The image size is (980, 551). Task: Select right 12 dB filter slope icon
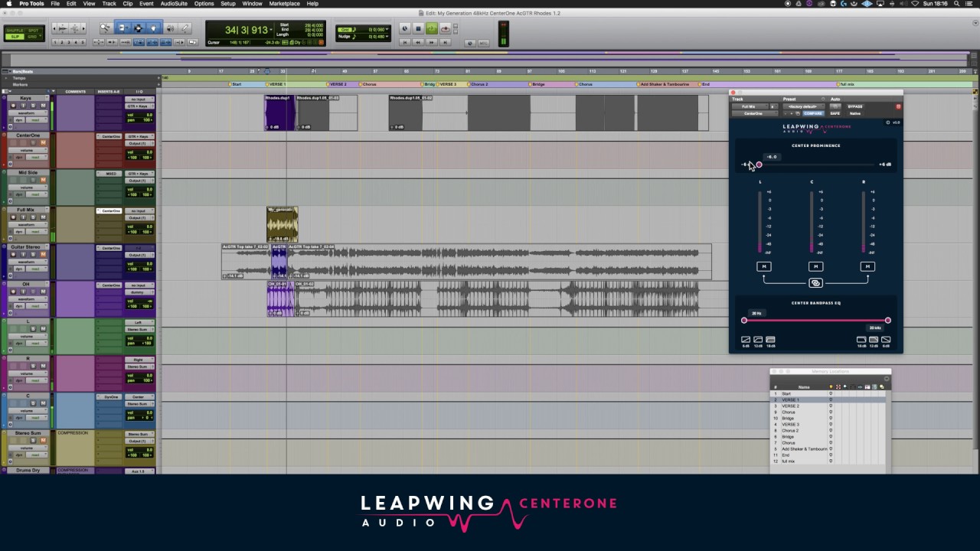coord(874,340)
